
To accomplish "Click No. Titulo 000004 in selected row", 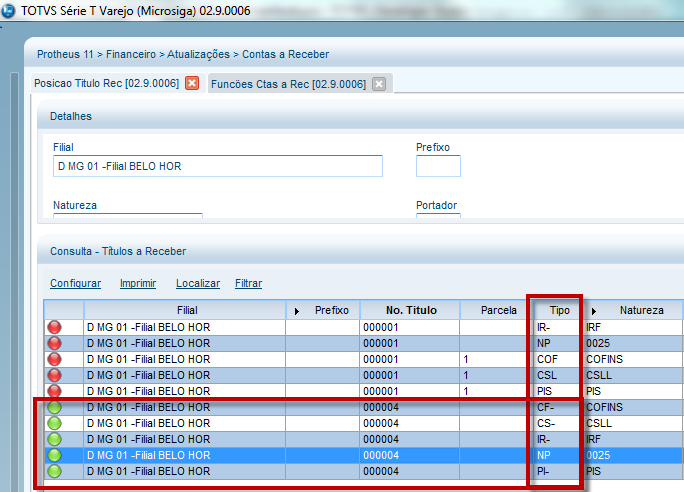I will pos(409,455).
